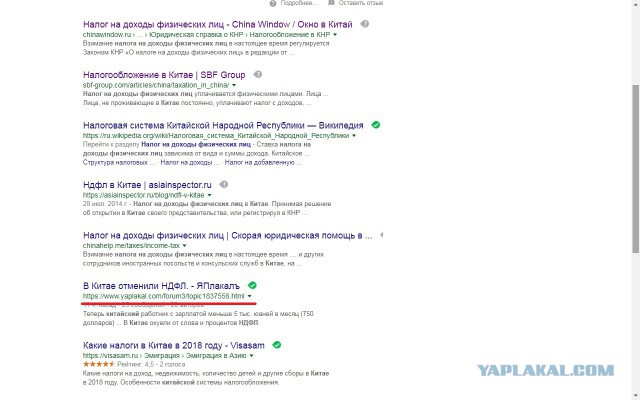Click the green checkmark badge beside ЯПлакалъ title
This screenshot has width=640, height=400.
point(252,285)
